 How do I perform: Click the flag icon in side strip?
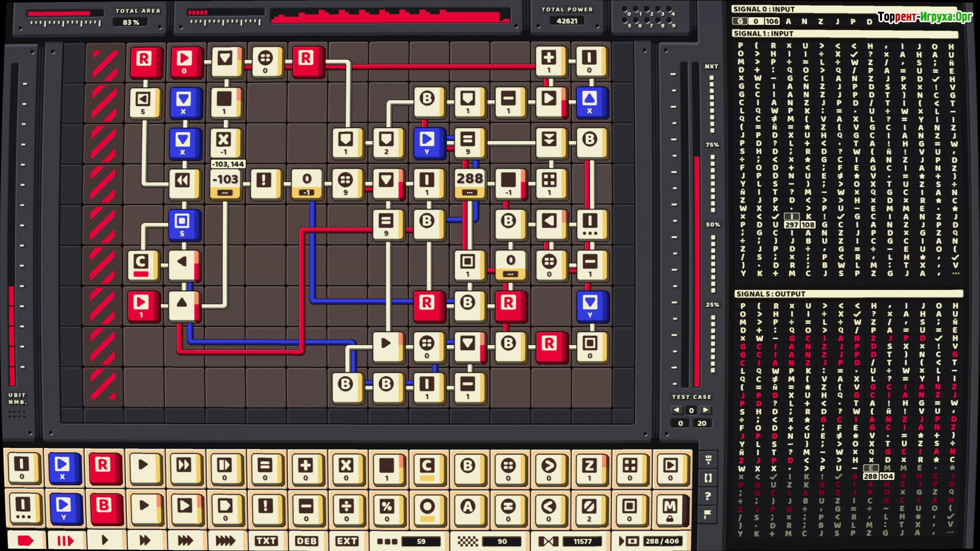point(708,514)
